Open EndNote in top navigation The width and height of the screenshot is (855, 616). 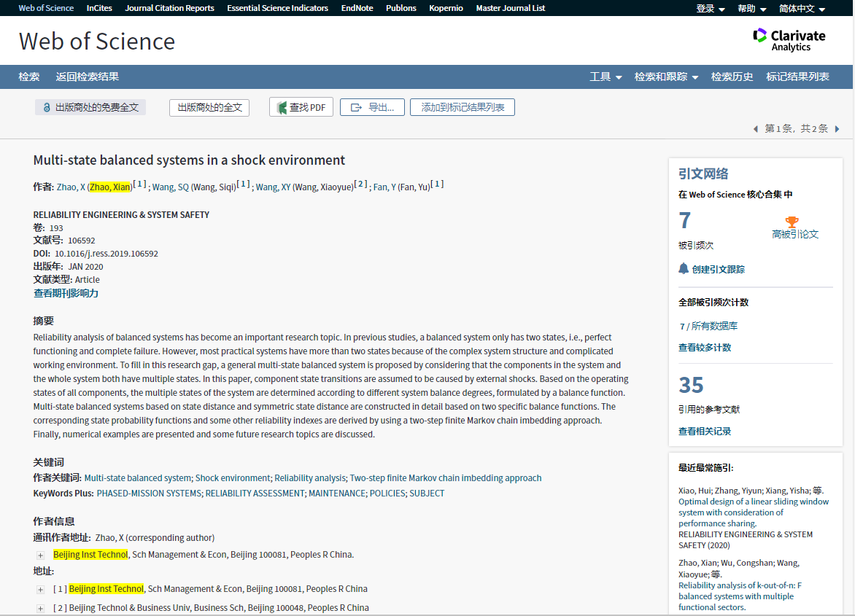tap(357, 8)
